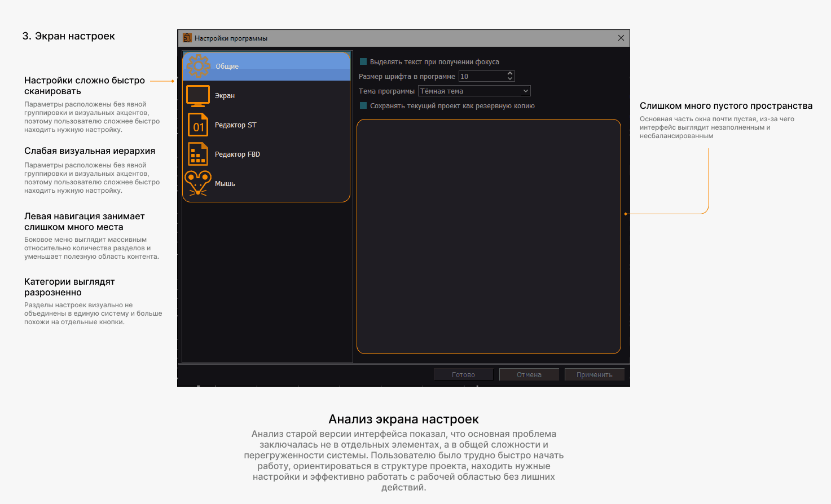831x504 pixels.
Task: Select the Общие category label
Action: pyautogui.click(x=227, y=67)
